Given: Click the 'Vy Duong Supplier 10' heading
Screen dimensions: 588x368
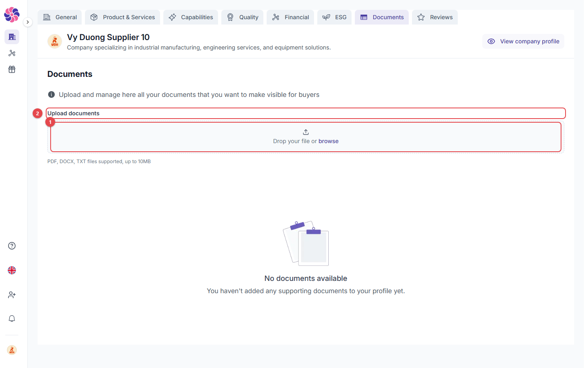Looking at the screenshot, I should click(108, 37).
